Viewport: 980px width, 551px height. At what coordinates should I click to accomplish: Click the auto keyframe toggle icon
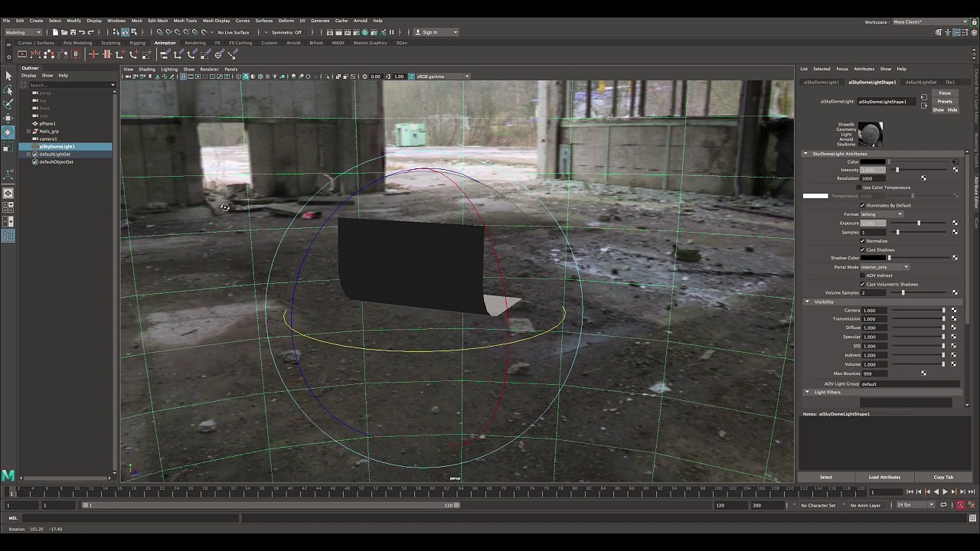(x=960, y=505)
